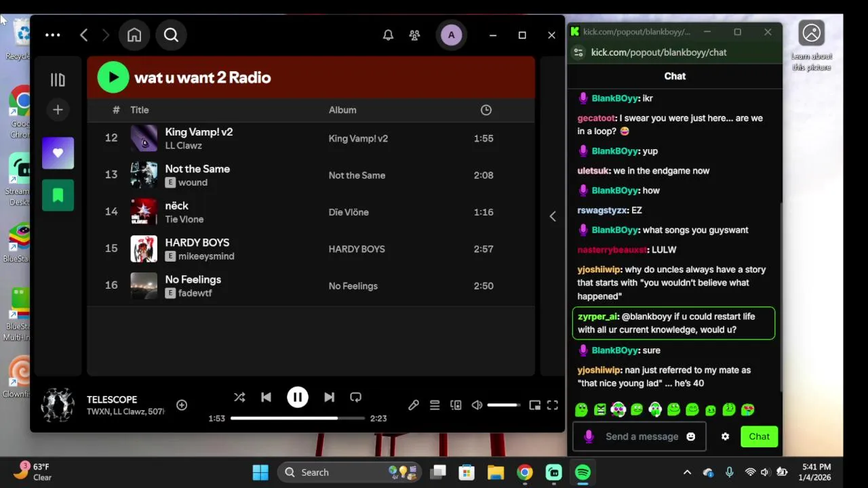Open artist wound link
Screen dimensions: 868x488
pos(193,182)
